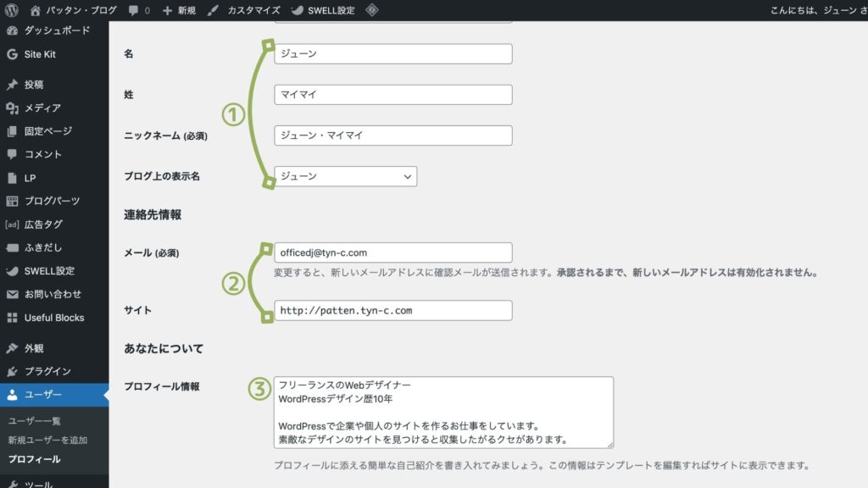Click in the プロフィール情報 textarea

tap(443, 413)
